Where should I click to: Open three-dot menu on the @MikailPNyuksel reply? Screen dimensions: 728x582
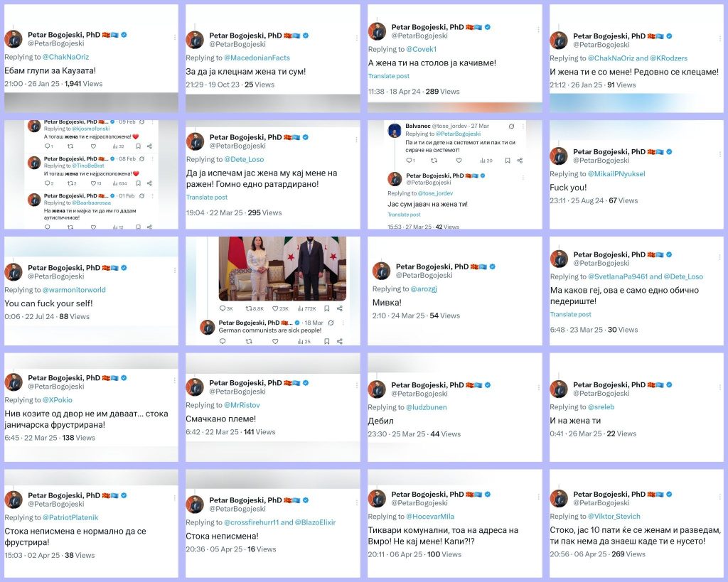(720, 153)
